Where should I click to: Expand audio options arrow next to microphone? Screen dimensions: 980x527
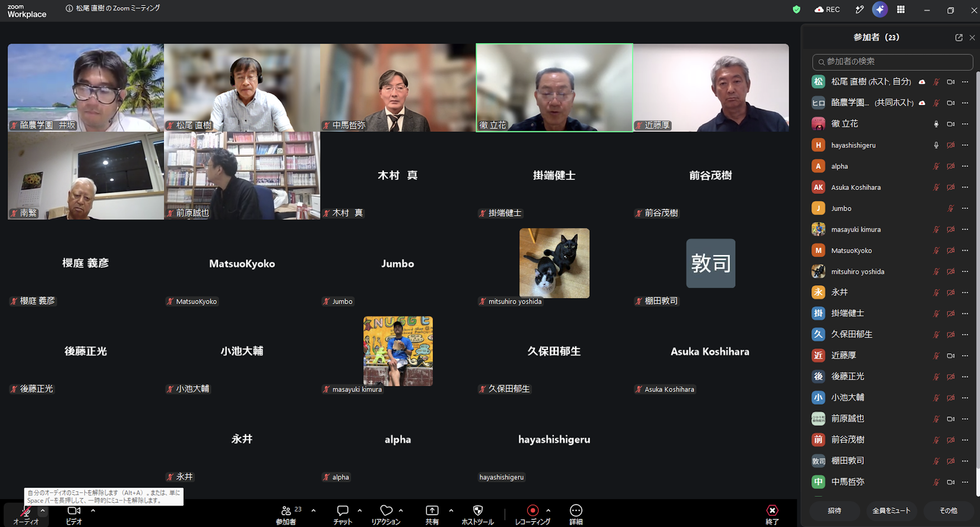pos(42,510)
